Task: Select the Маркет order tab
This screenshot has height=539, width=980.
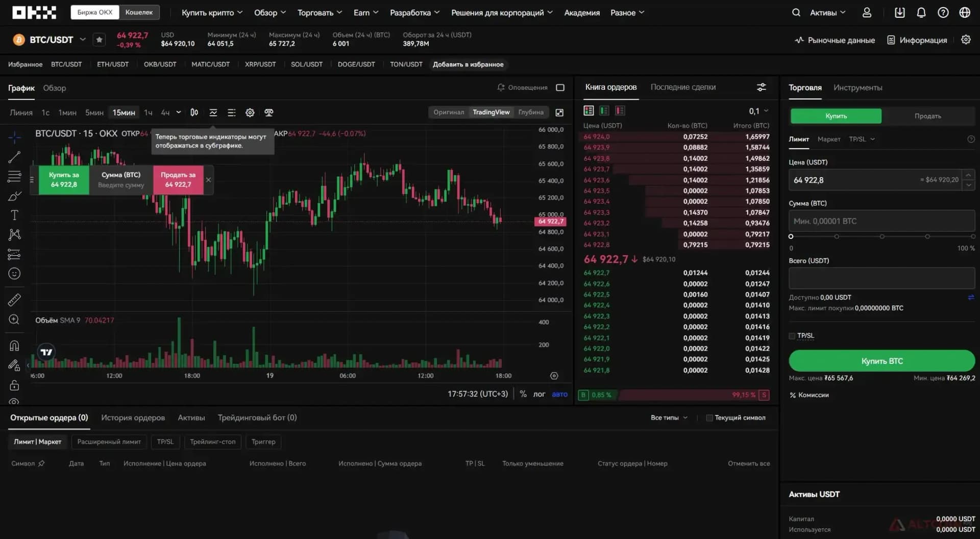Action: point(828,139)
